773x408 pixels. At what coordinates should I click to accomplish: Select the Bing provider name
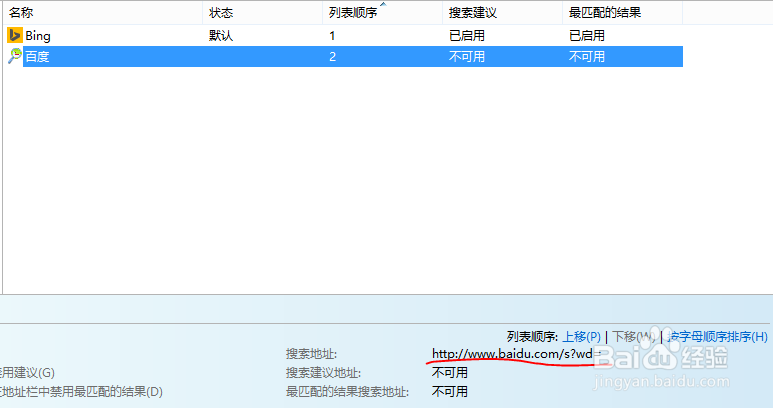click(38, 35)
